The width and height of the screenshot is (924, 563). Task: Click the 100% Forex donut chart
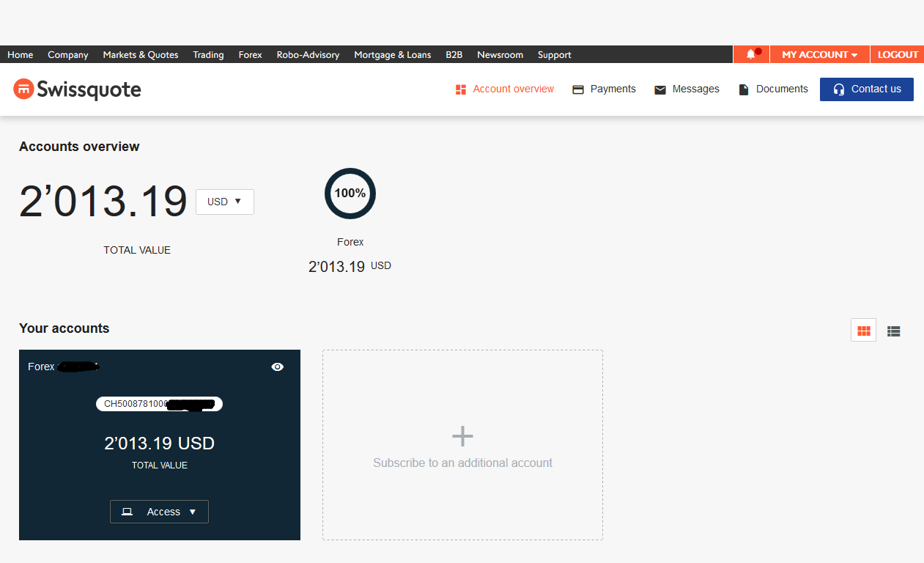350,194
